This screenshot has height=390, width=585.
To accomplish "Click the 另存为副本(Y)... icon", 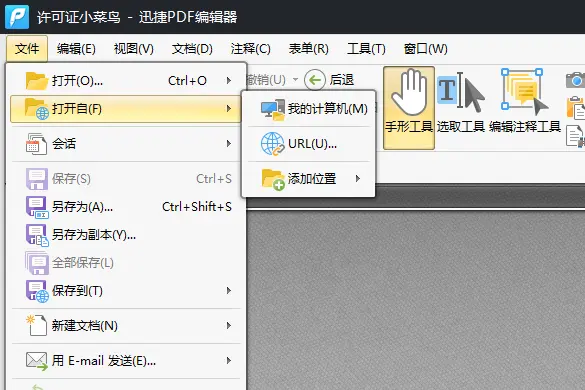I will pyautogui.click(x=37, y=235).
